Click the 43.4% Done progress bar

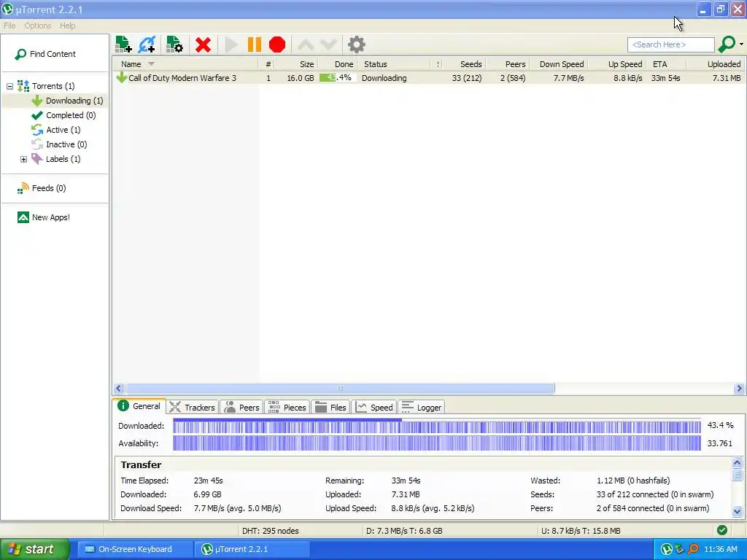point(337,77)
